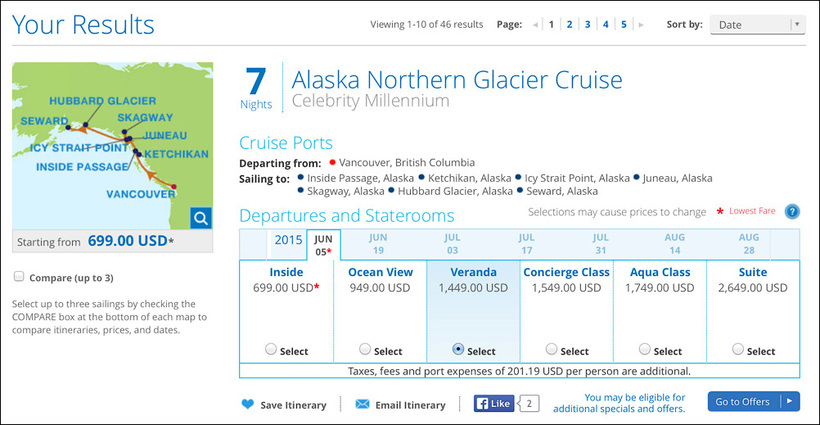Open the Alaska Northern Glacier Cruise title
The width and height of the screenshot is (820, 425).
pos(456,79)
